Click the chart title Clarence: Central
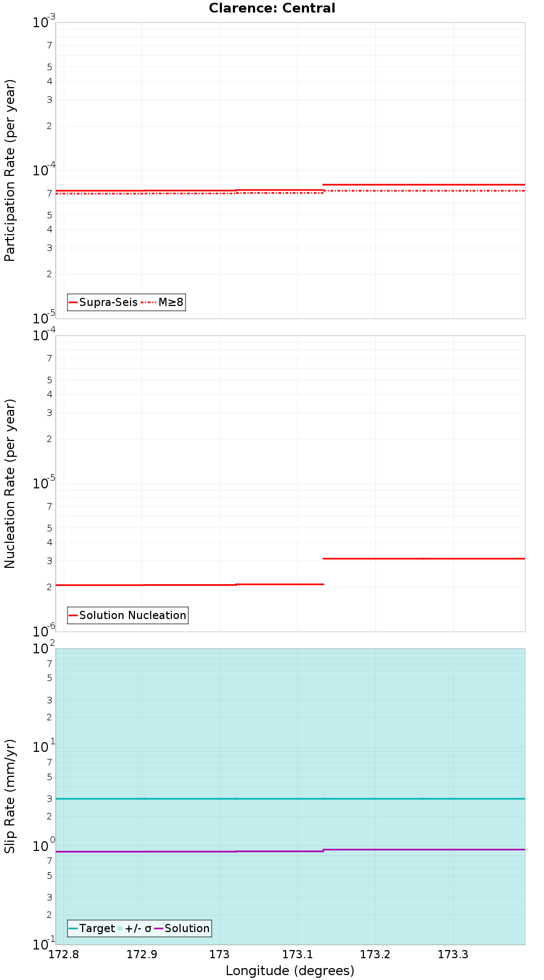Image resolution: width=544 pixels, height=980 pixels. tap(272, 8)
